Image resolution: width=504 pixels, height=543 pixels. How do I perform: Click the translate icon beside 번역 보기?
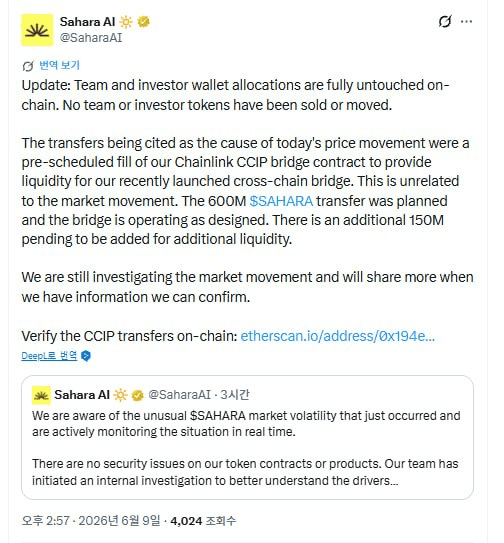pos(28,66)
